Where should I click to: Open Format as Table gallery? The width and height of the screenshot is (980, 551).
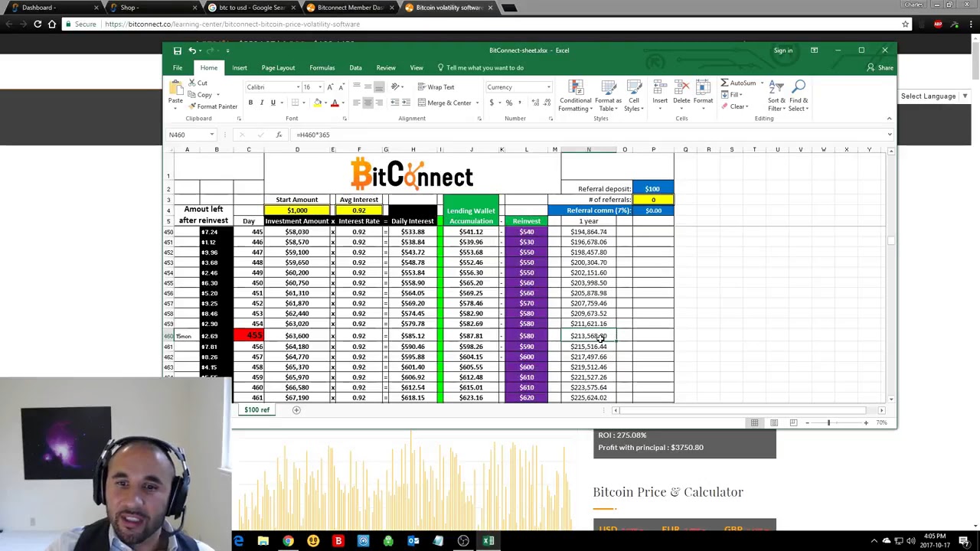coord(608,96)
